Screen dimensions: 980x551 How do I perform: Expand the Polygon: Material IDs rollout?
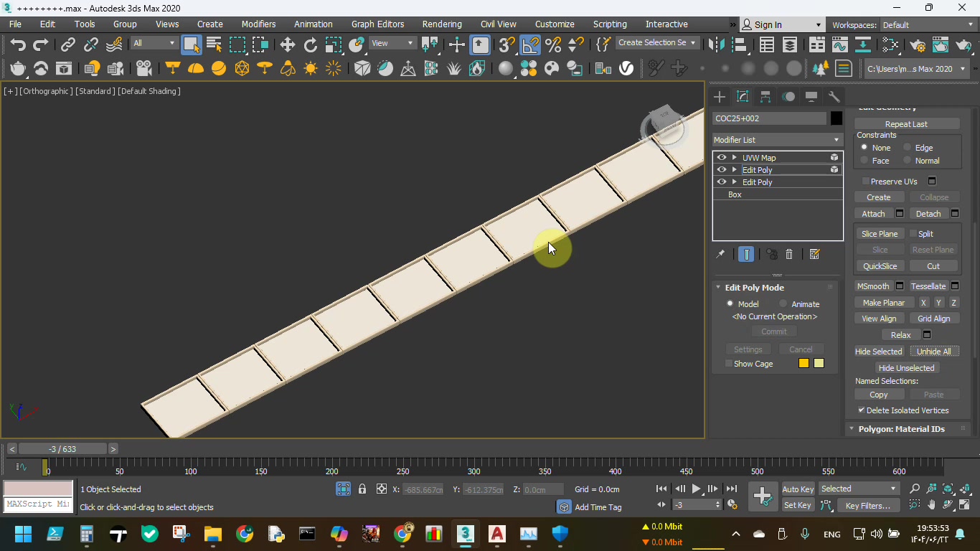click(901, 429)
